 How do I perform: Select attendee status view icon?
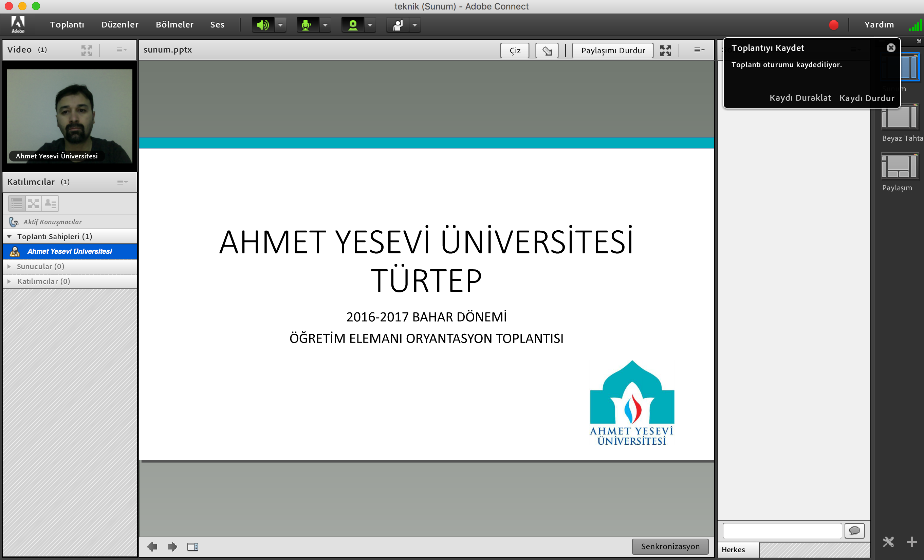[x=50, y=204]
